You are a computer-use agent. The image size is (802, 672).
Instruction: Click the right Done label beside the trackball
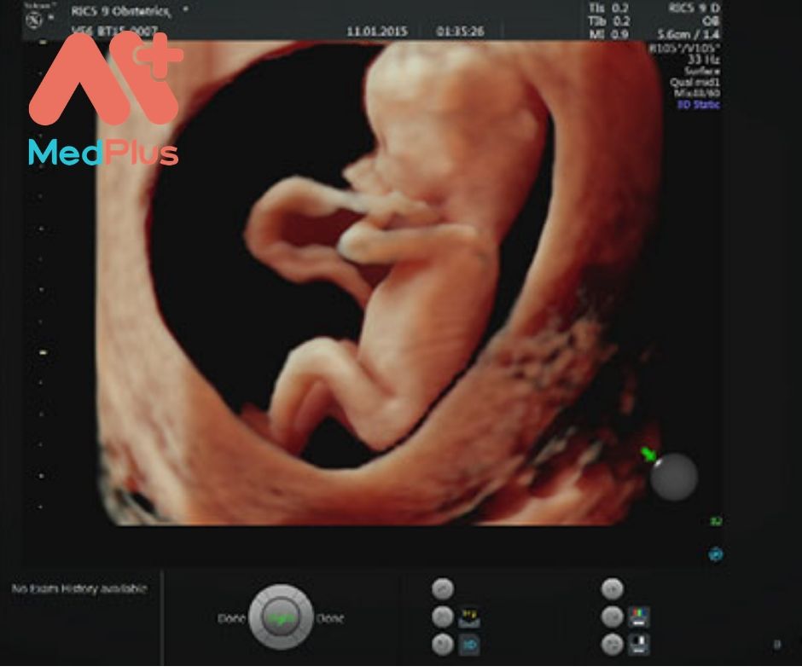(330, 618)
